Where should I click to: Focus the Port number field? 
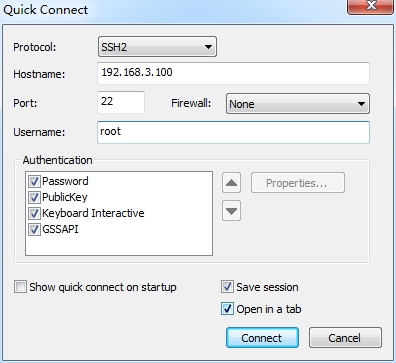point(121,102)
